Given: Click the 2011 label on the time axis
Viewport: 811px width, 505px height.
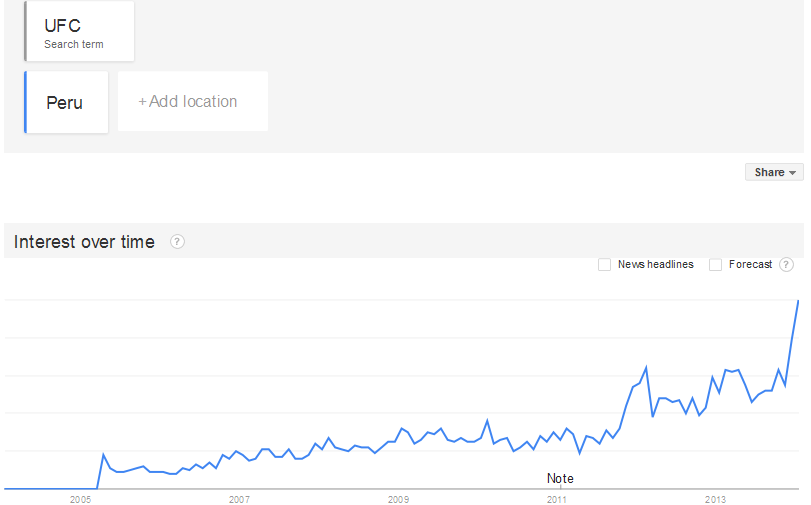Looking at the screenshot, I should click(x=557, y=498).
